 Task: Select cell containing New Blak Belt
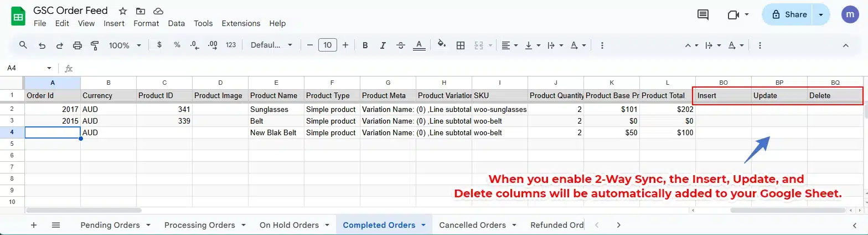[276, 132]
